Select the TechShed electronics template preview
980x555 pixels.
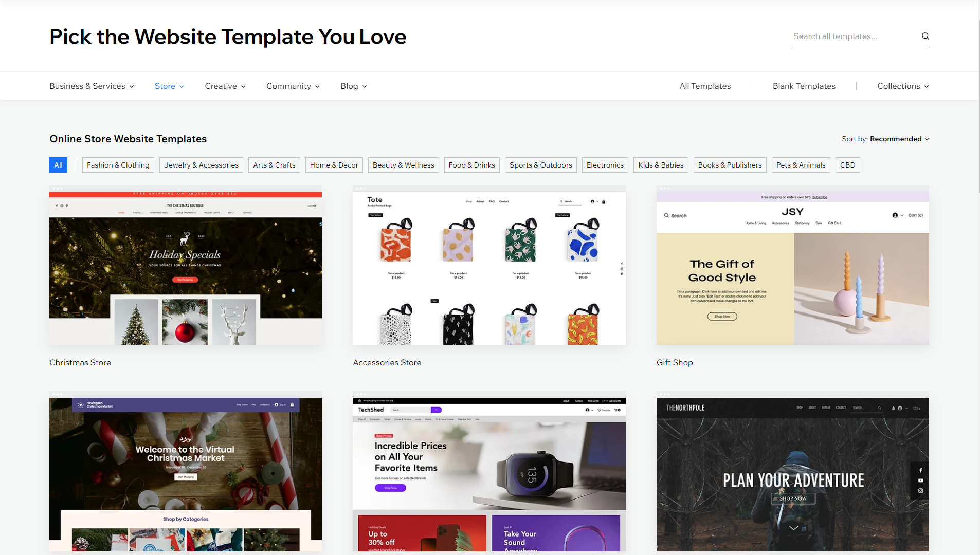click(489, 472)
